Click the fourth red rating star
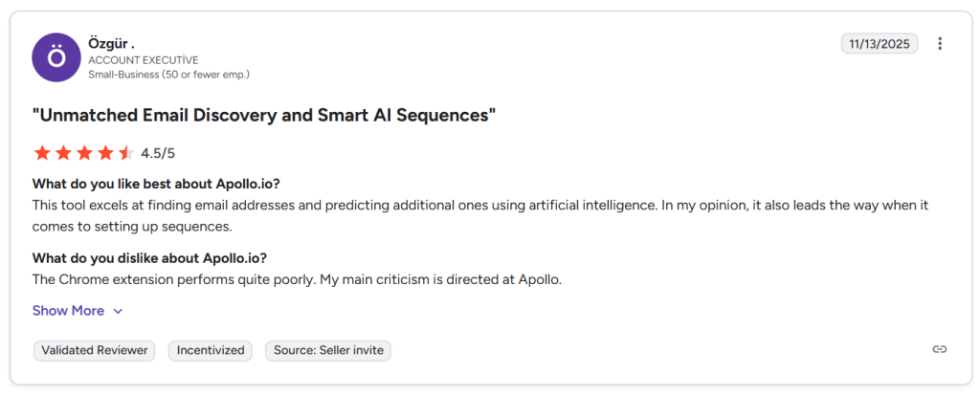This screenshot has width=980, height=396. point(105,153)
